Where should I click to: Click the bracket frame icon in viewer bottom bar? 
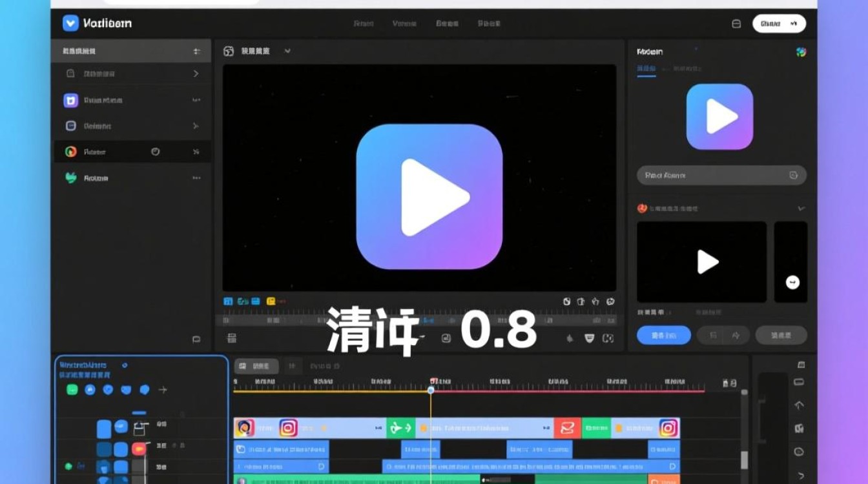[x=608, y=338]
